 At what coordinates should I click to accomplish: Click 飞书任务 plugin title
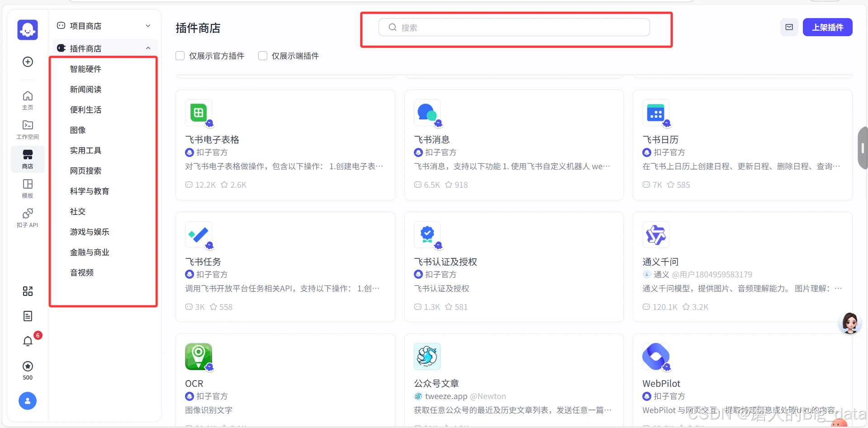(x=203, y=262)
